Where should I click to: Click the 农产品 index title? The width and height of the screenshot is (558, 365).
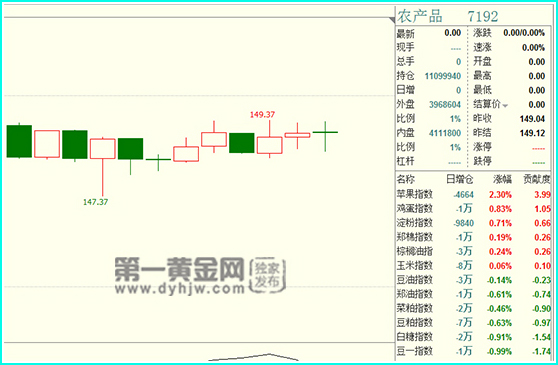(420, 16)
